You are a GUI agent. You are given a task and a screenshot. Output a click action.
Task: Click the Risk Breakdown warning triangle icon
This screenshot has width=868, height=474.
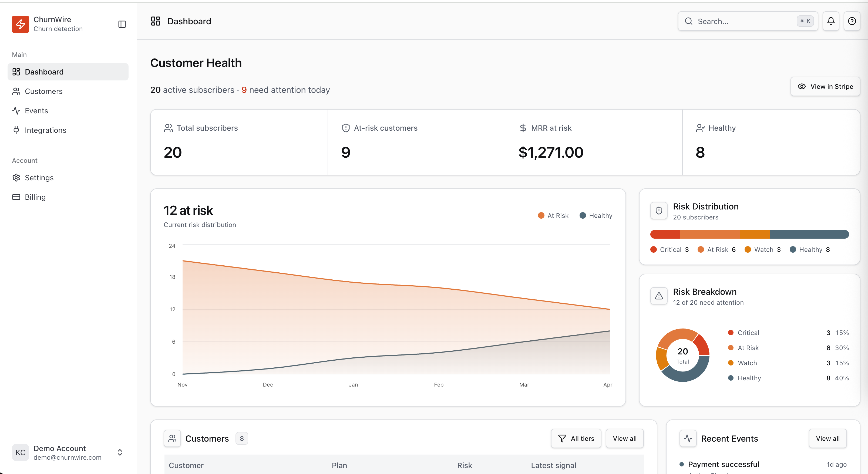click(659, 296)
